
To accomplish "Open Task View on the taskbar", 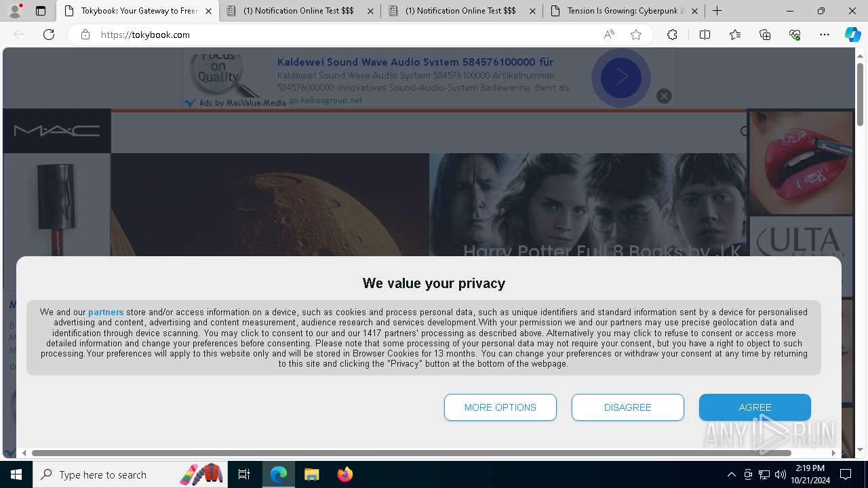I will (x=244, y=474).
